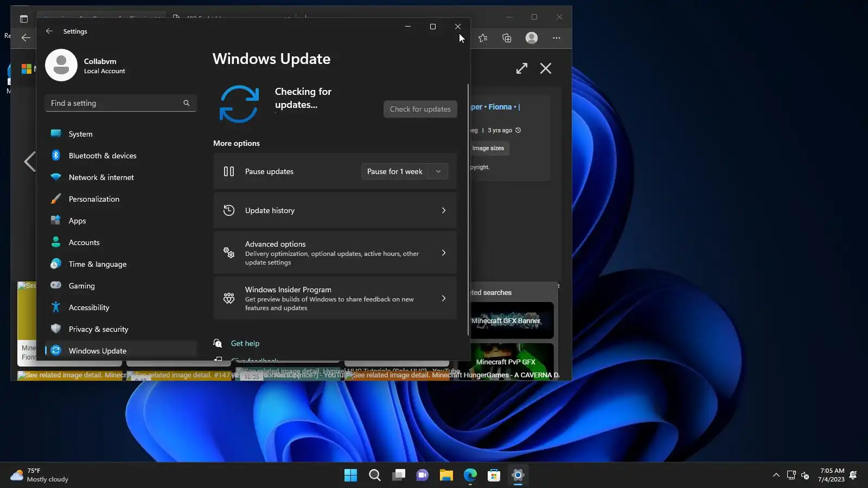This screenshot has height=488, width=868.
Task: Open File Explorer from the taskbar
Action: [x=446, y=476]
